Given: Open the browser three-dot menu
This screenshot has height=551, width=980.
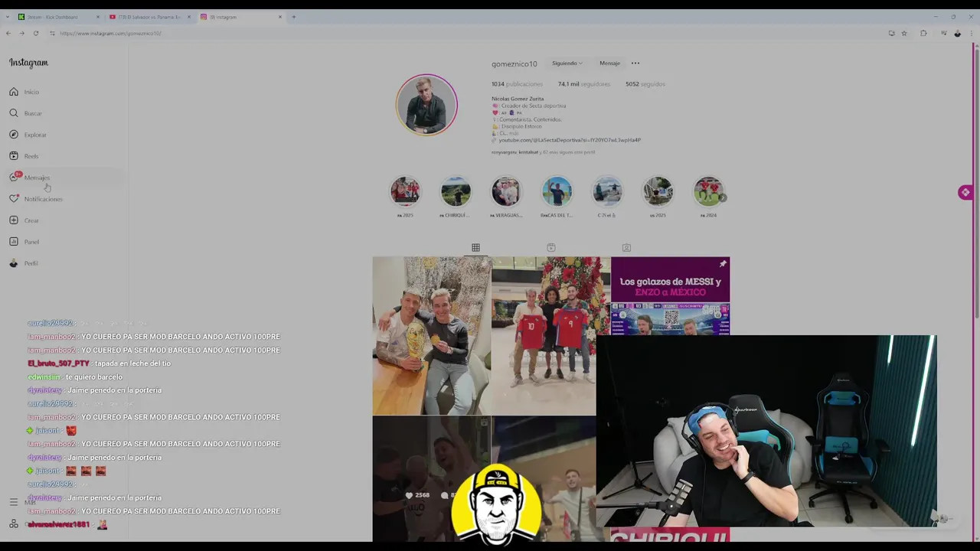Looking at the screenshot, I should [971, 33].
